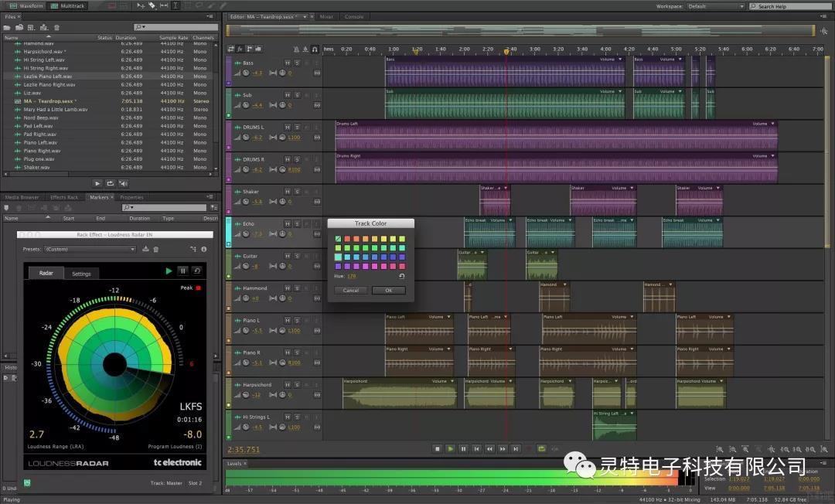Image resolution: width=835 pixels, height=504 pixels.
Task: Mute the Bass track
Action: [288, 63]
